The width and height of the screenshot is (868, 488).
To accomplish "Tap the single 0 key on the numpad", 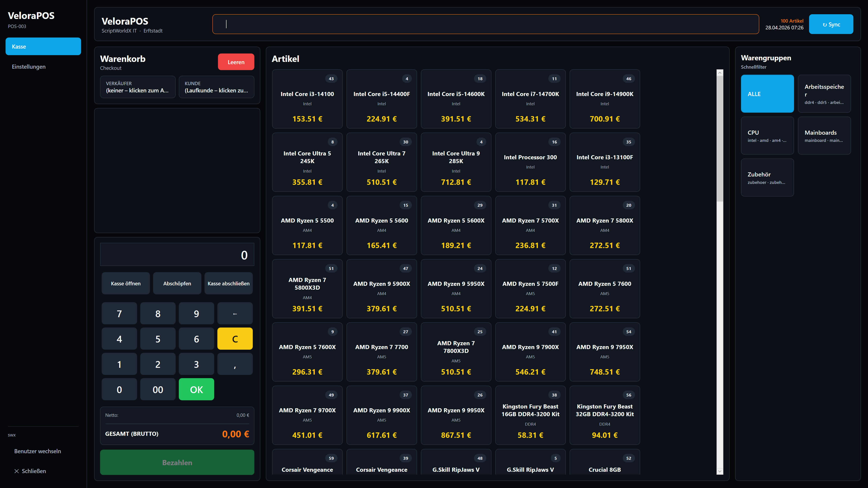I will pos(119,389).
